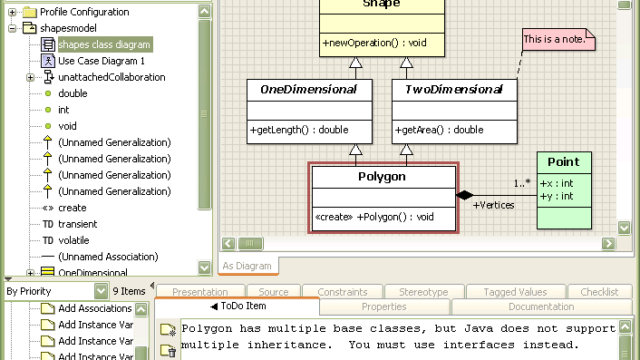Screen dimensions: 640x360
Task: Click the tree panel scroll down arrow
Action: tap(204, 267)
